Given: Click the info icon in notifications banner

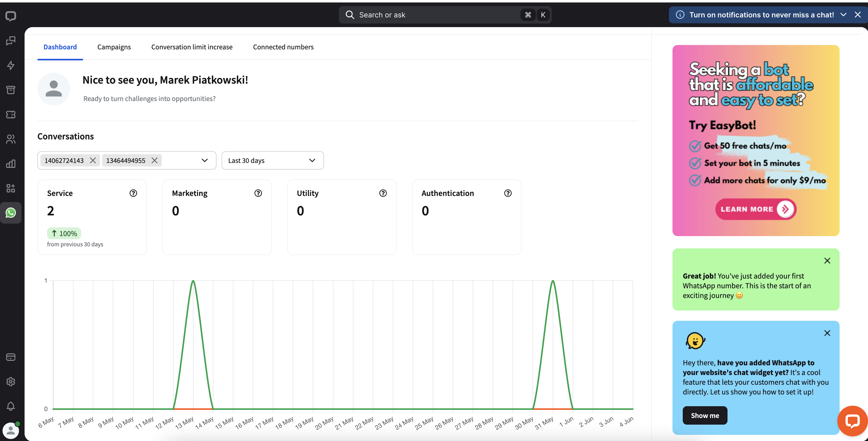Looking at the screenshot, I should click(680, 15).
